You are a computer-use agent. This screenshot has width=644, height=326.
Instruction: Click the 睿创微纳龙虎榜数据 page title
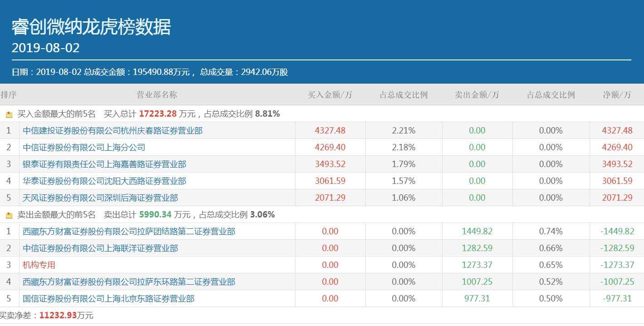(x=91, y=27)
